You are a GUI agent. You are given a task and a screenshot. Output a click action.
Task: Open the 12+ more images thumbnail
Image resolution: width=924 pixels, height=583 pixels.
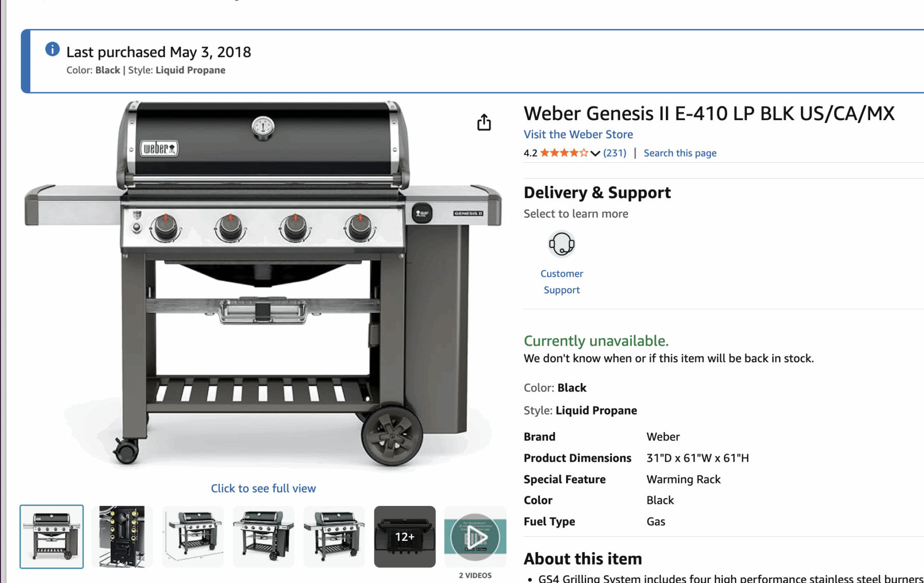pyautogui.click(x=405, y=537)
